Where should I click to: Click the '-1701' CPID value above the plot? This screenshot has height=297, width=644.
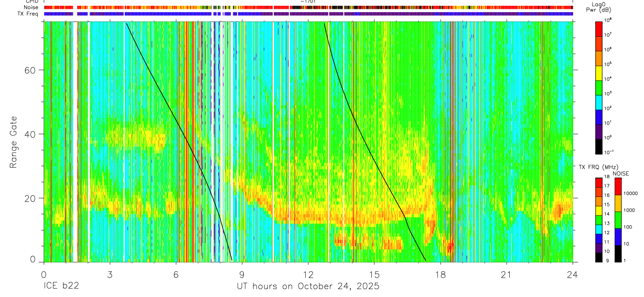tap(308, 2)
